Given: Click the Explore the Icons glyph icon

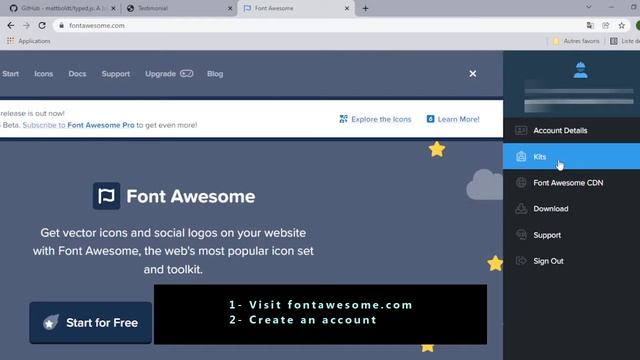Looking at the screenshot, I should 344,119.
